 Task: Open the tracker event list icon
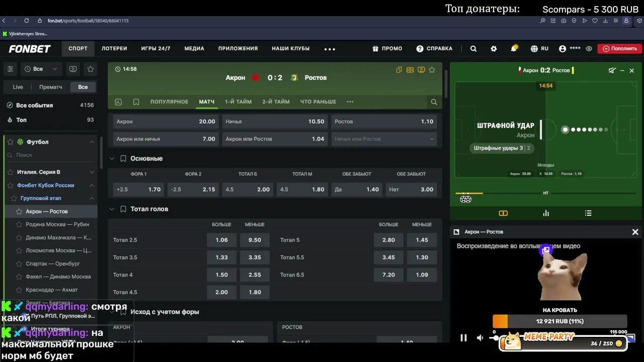point(588,213)
